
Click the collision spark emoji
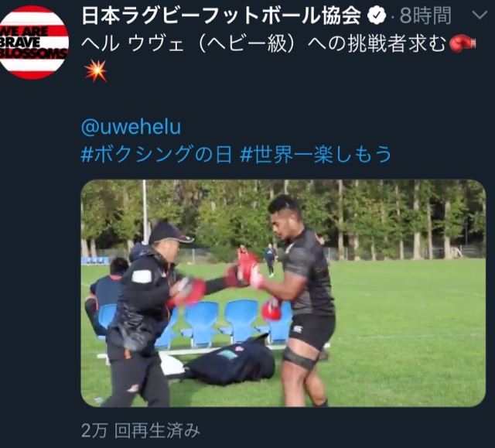tap(95, 70)
